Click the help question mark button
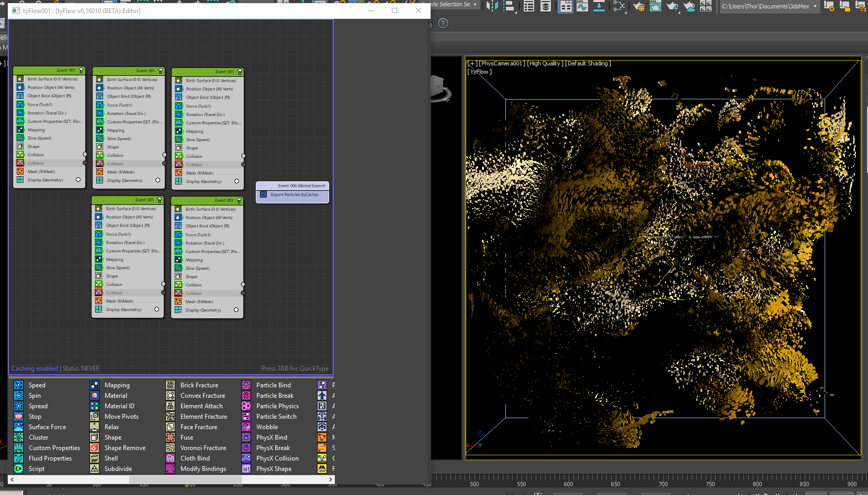This screenshot has width=868, height=495. (x=443, y=23)
